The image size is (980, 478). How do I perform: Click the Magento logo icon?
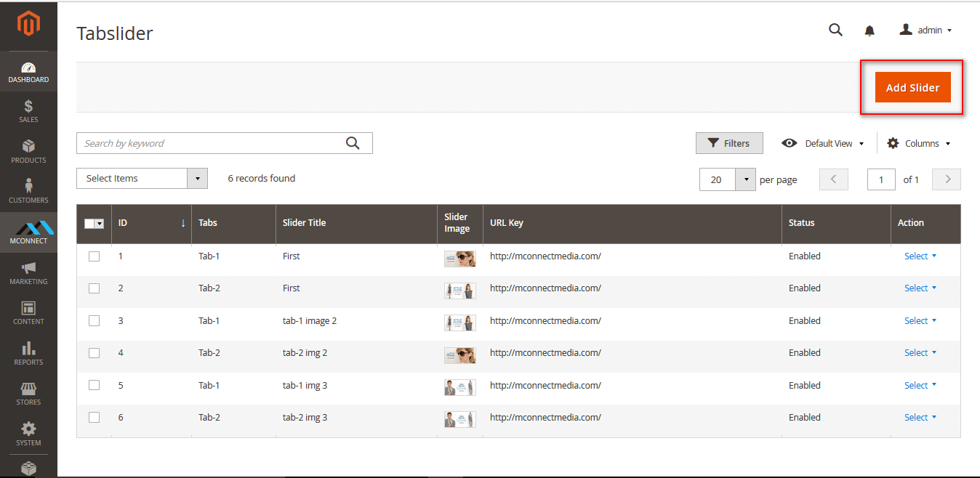(x=28, y=25)
